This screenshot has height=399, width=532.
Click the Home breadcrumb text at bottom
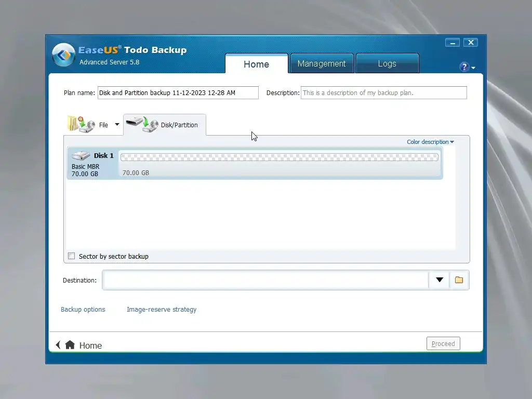(x=90, y=345)
